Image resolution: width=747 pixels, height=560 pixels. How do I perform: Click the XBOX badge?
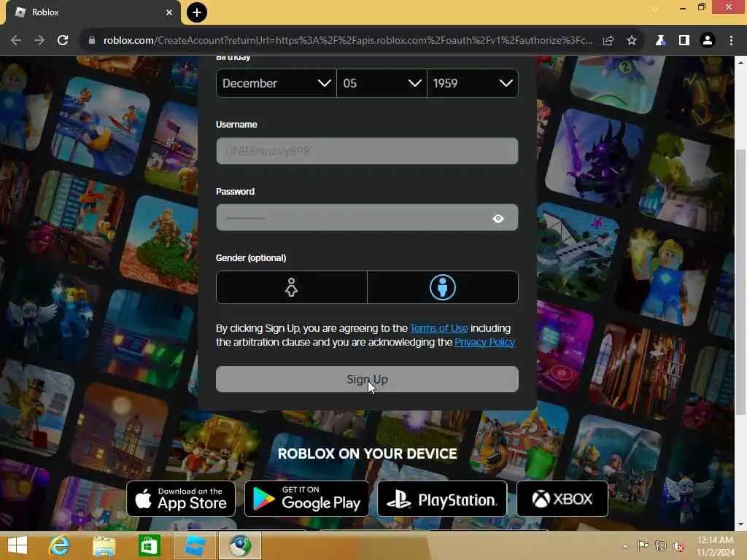[562, 499]
